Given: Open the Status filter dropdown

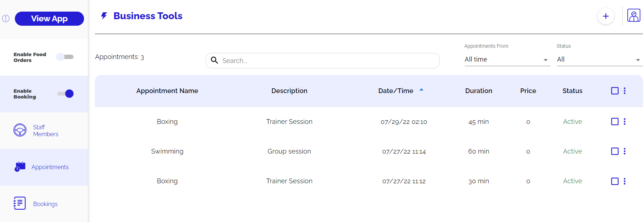Looking at the screenshot, I should 599,60.
